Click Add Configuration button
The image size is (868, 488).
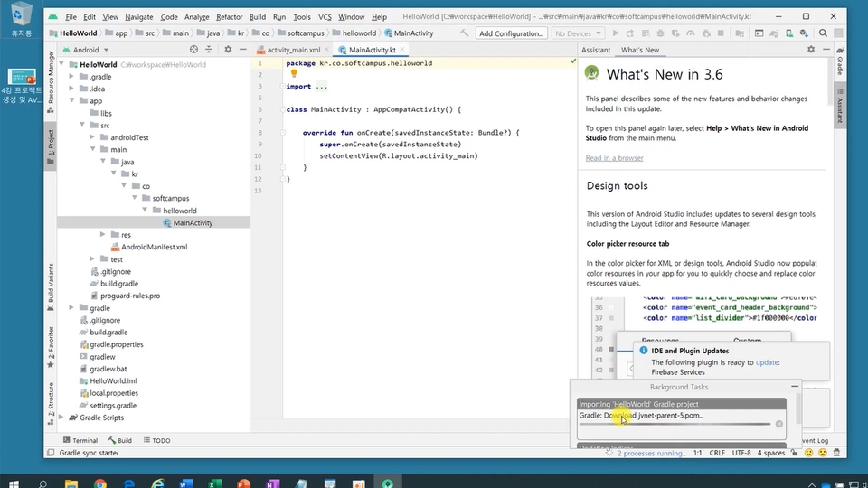pyautogui.click(x=511, y=33)
